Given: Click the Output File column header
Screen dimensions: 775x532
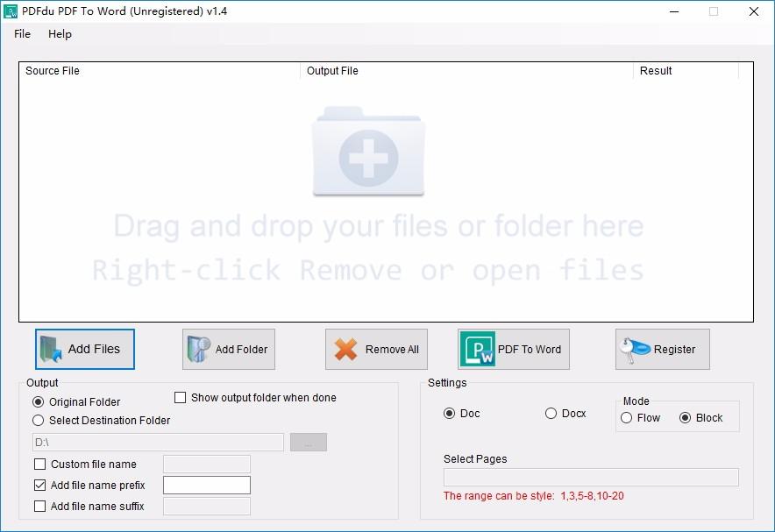Looking at the screenshot, I should pos(466,71).
